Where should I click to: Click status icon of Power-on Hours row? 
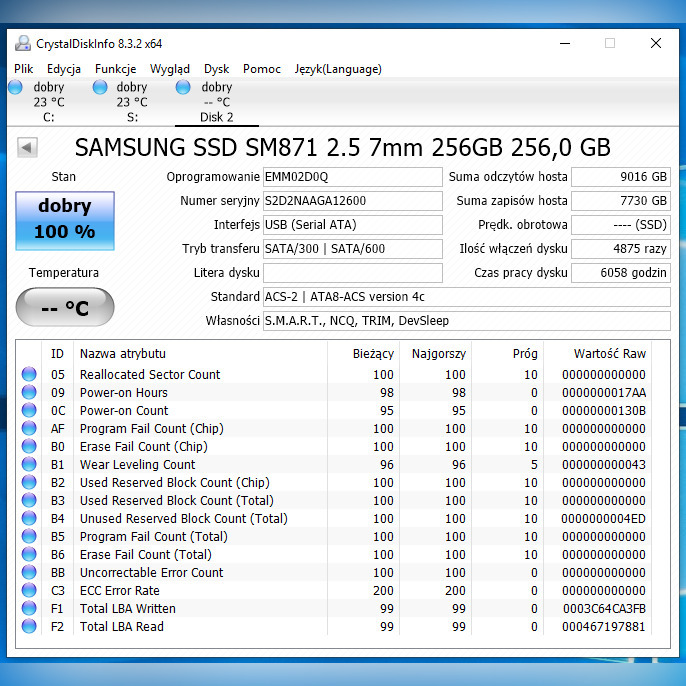click(x=29, y=392)
